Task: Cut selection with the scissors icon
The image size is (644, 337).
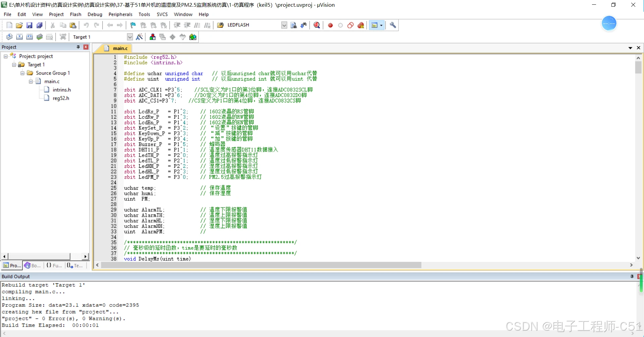Action: [x=53, y=25]
